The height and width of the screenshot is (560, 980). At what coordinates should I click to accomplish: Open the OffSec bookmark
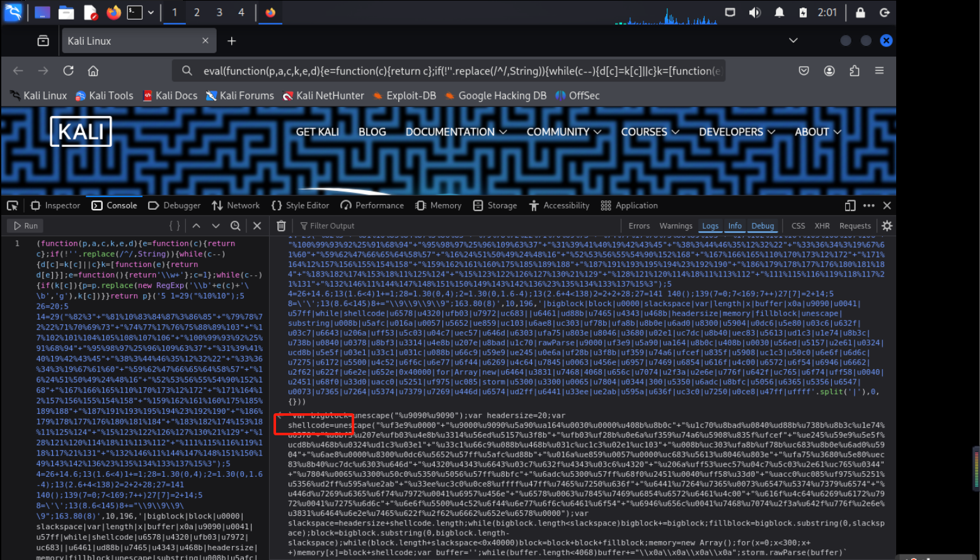coord(577,96)
